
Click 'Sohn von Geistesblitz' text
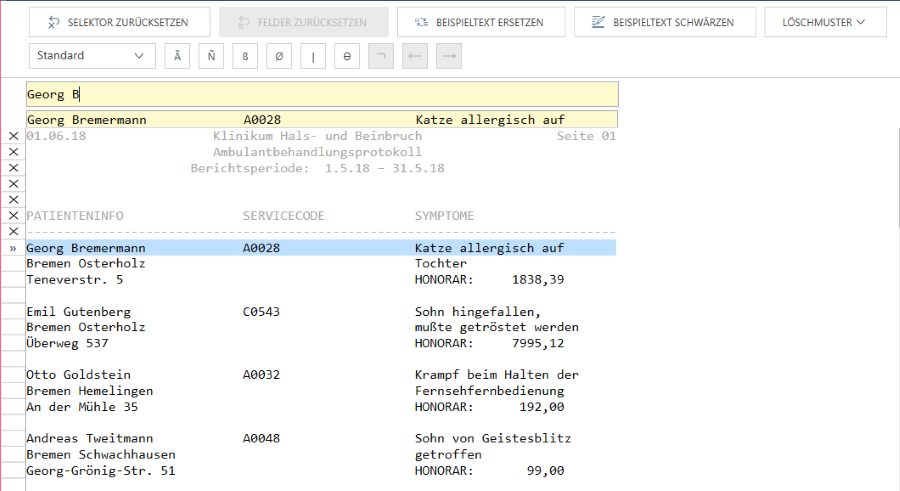[493, 439]
